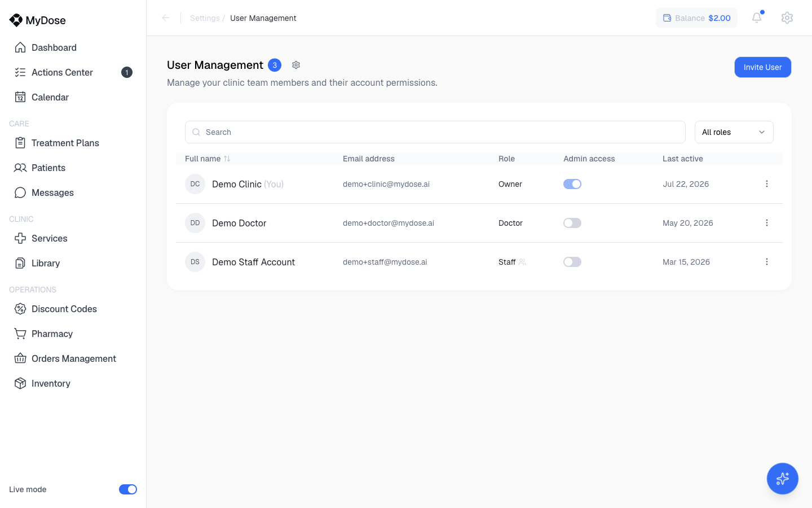812x508 pixels.
Task: Sort by Full name arrows icon
Action: click(x=227, y=159)
